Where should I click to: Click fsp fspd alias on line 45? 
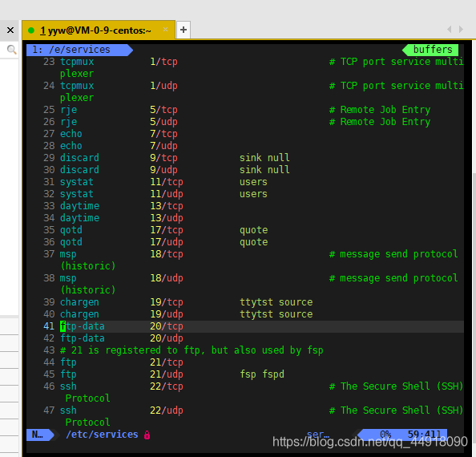pos(262,374)
